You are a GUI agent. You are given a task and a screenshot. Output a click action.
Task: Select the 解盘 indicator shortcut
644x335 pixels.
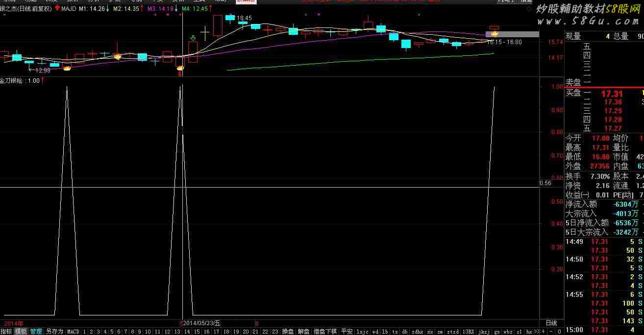(x=304, y=332)
